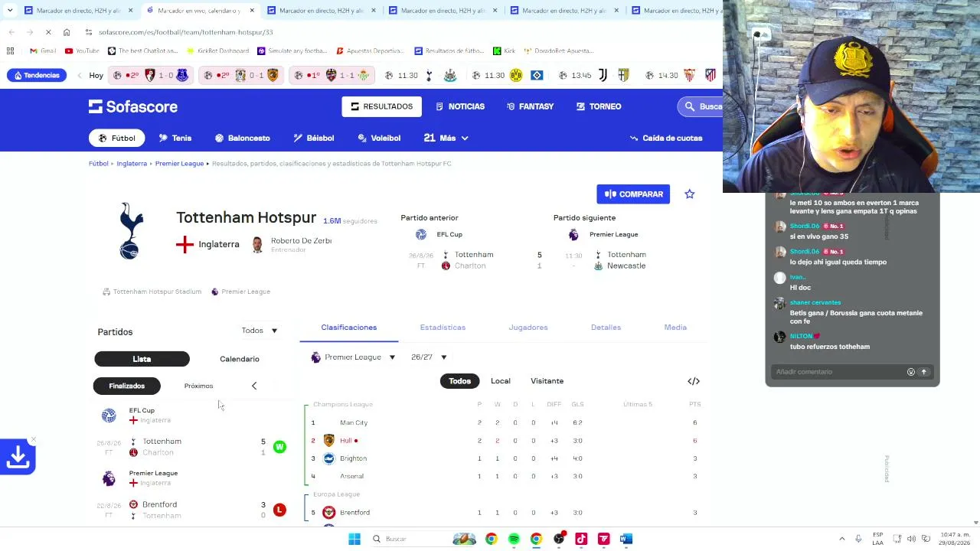Open Microsoft Word from the taskbar

coord(626,539)
